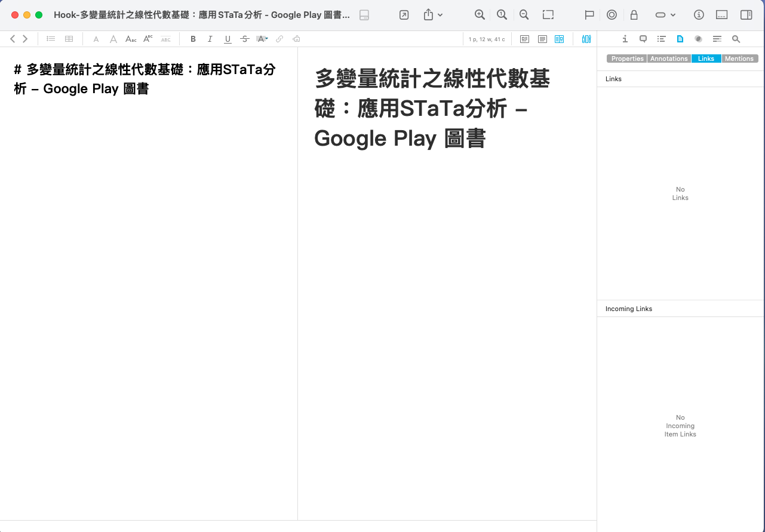Show the Info inspector pane
The height and width of the screenshot is (532, 765).
pyautogui.click(x=625, y=39)
